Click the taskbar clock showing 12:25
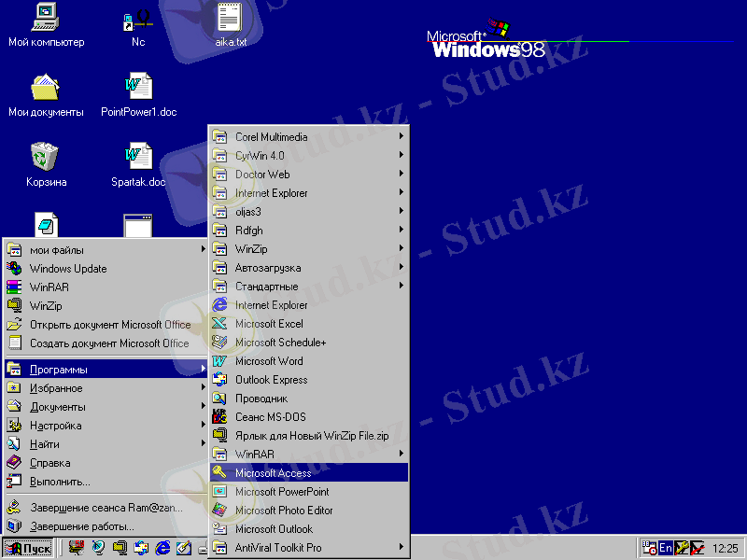 click(725, 548)
